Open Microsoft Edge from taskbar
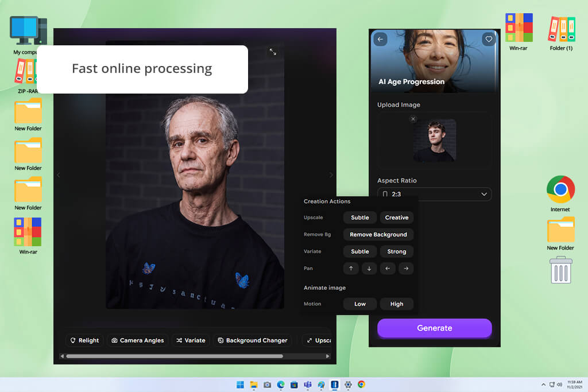The width and height of the screenshot is (588, 392). (280, 385)
